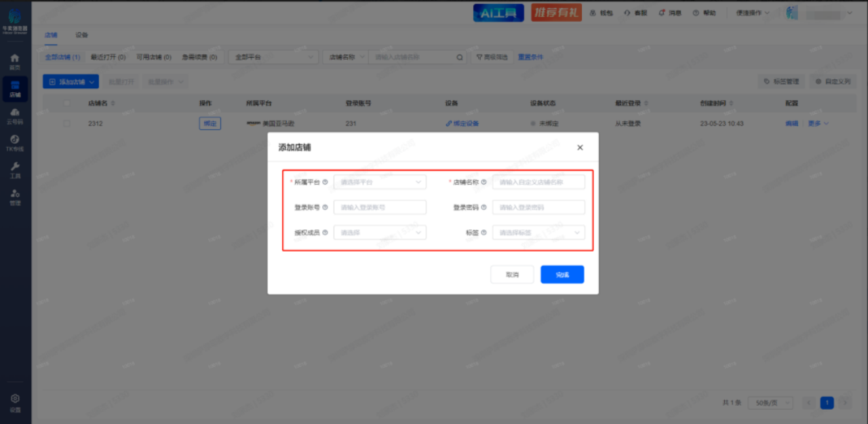The image size is (868, 424).
Task: Click the user avatar in top right
Action: 791,13
